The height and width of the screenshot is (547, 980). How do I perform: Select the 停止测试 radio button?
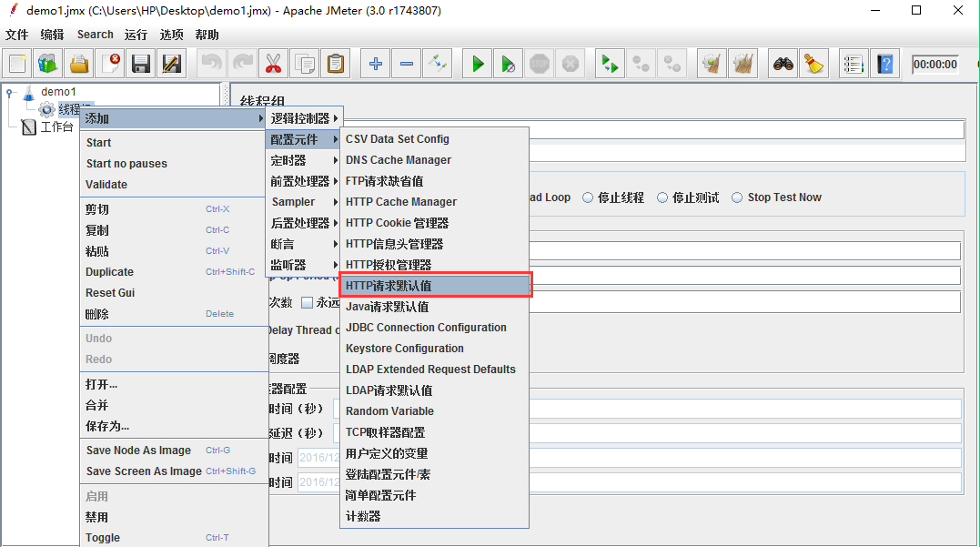662,198
